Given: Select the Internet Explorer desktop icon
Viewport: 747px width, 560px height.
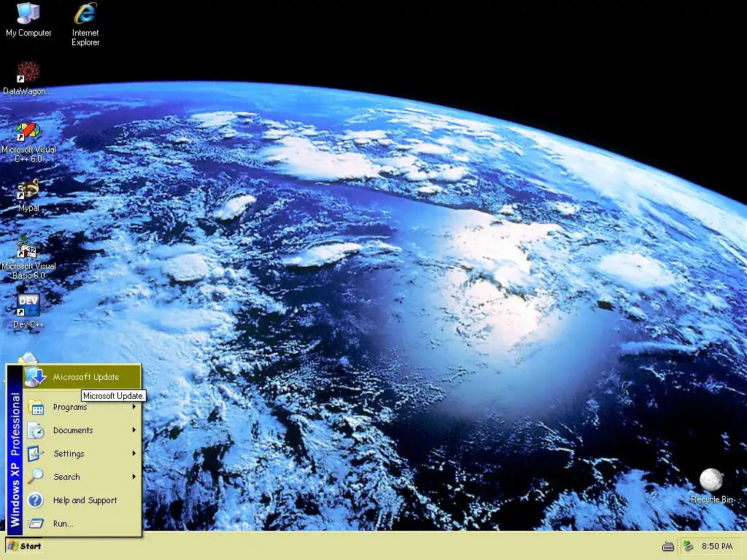Looking at the screenshot, I should 85,24.
